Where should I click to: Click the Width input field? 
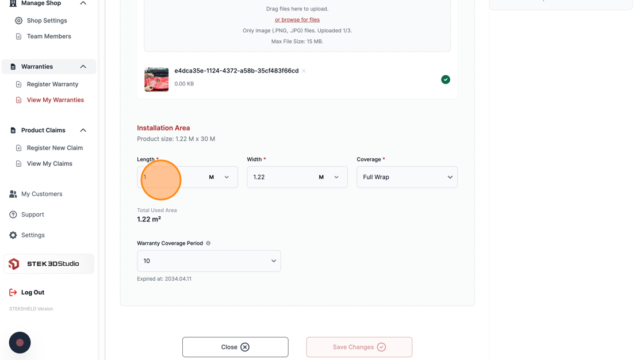[281, 177]
